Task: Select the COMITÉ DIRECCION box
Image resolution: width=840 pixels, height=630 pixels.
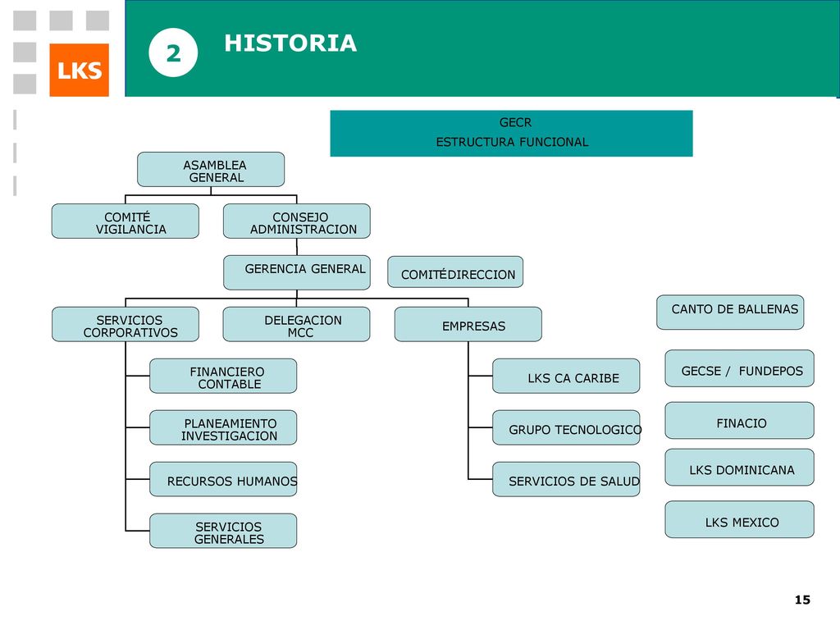Action: pyautogui.click(x=455, y=272)
